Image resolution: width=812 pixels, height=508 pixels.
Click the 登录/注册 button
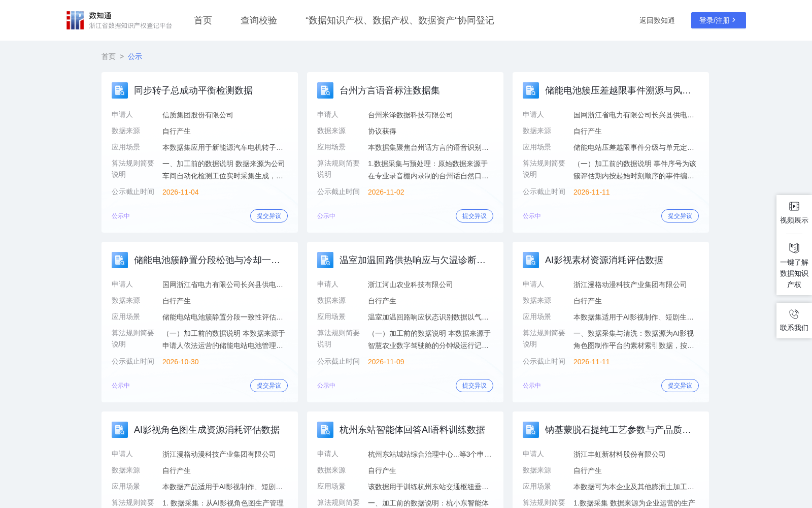coord(719,20)
